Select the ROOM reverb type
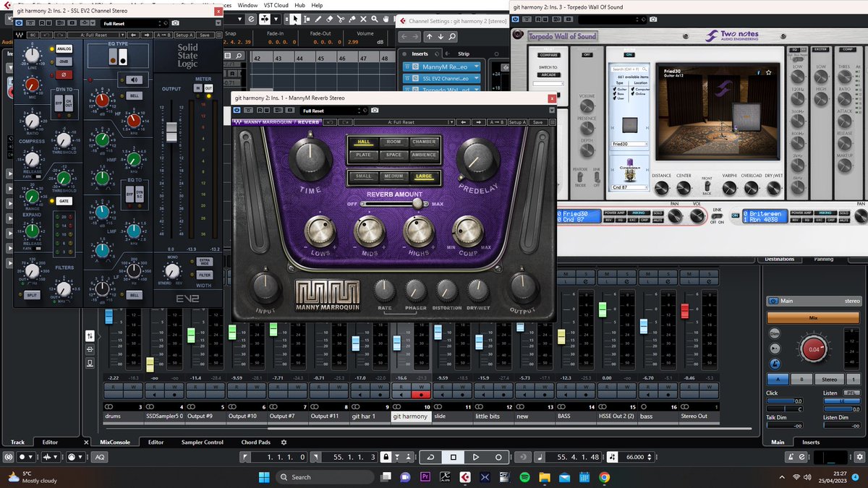The height and width of the screenshot is (488, 868). click(393, 142)
